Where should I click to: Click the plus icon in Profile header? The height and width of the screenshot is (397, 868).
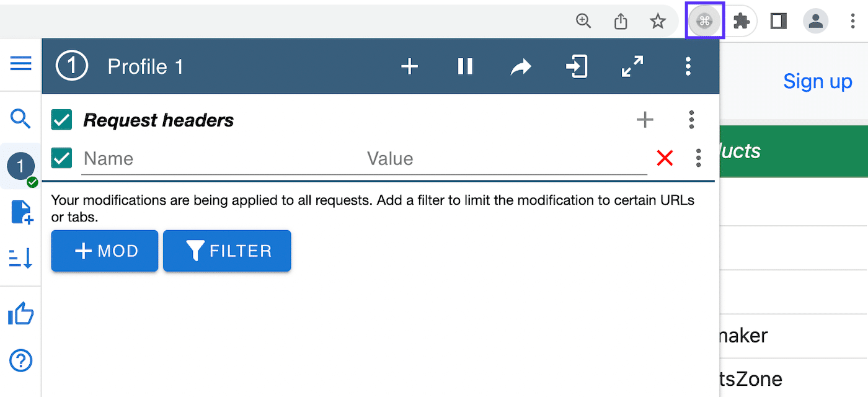point(409,66)
